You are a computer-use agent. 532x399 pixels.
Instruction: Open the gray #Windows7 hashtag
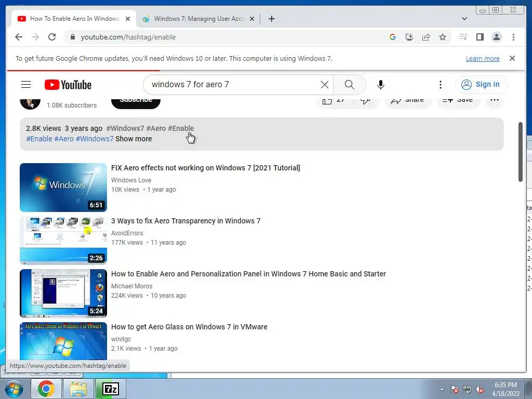coord(125,128)
